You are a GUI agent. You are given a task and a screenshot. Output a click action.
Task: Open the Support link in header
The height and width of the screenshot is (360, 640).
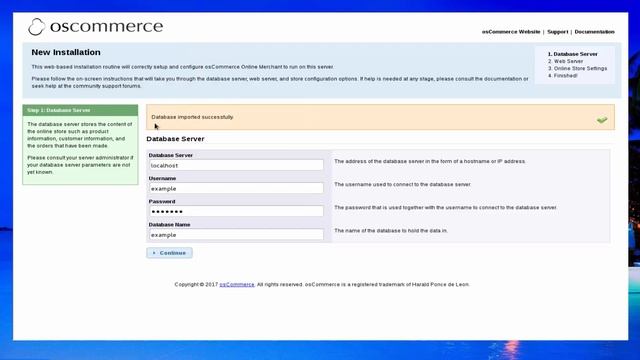point(558,32)
